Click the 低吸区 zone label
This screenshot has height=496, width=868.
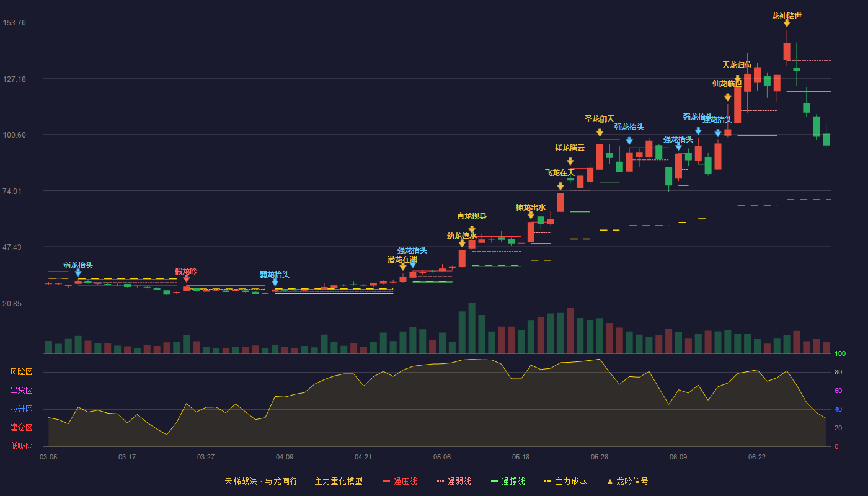point(21,446)
